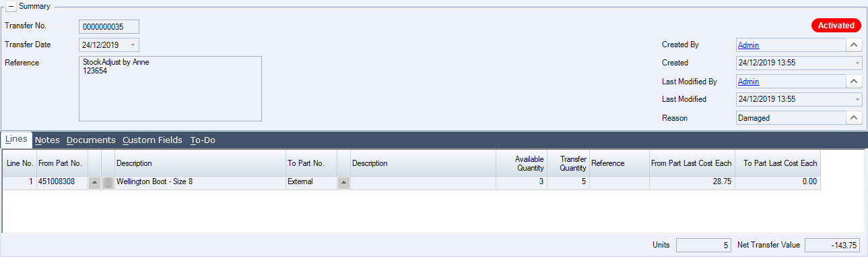Select From Part Last Cost cell 28.75
The height and width of the screenshot is (257, 868).
692,182
